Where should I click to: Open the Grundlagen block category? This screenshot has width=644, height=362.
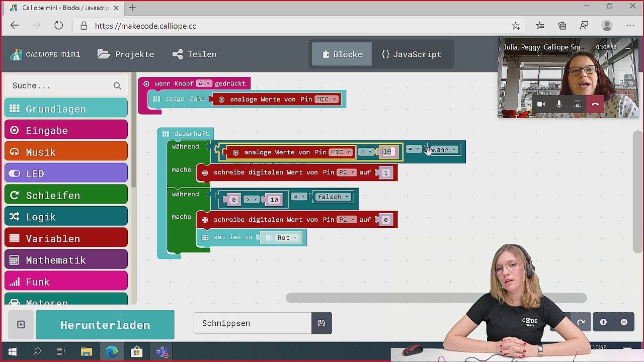coord(66,109)
